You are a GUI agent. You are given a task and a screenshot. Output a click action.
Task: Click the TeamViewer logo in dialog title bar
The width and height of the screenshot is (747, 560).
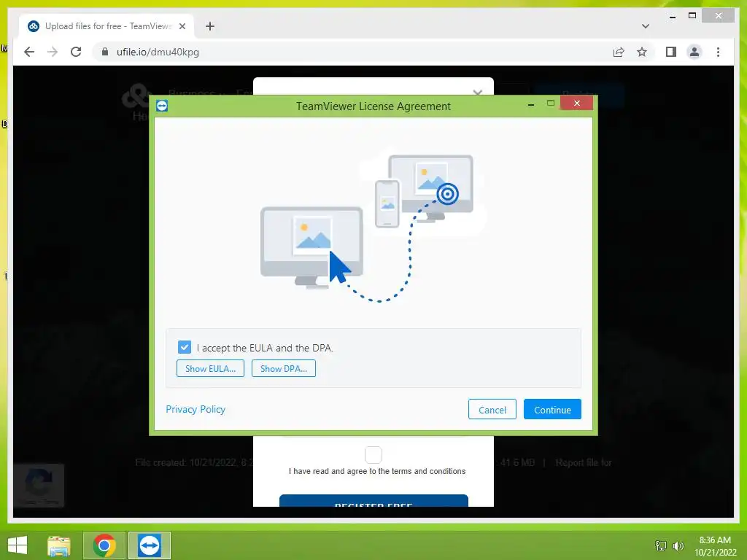(x=162, y=106)
